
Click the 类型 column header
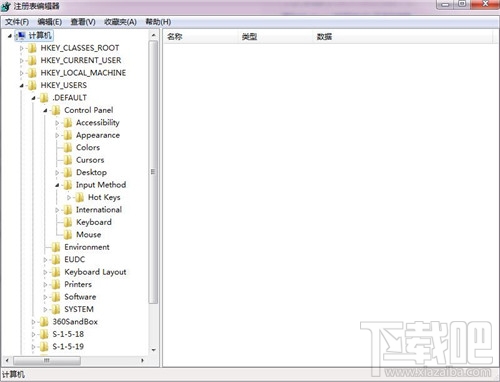pos(276,37)
